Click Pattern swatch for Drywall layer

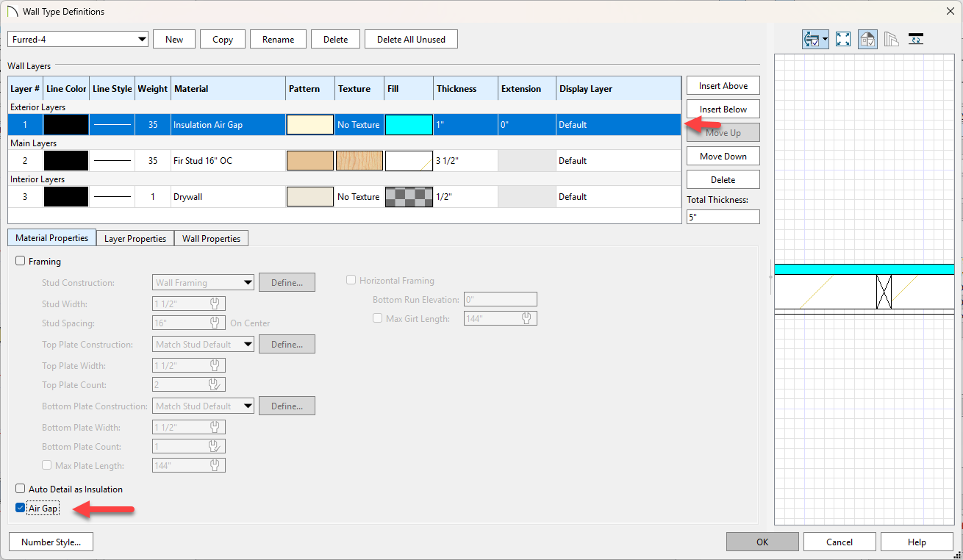309,196
